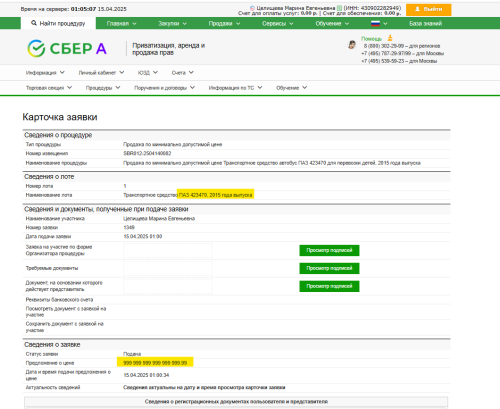
Task: Open the Личный кабинет menu
Action: (x=101, y=73)
